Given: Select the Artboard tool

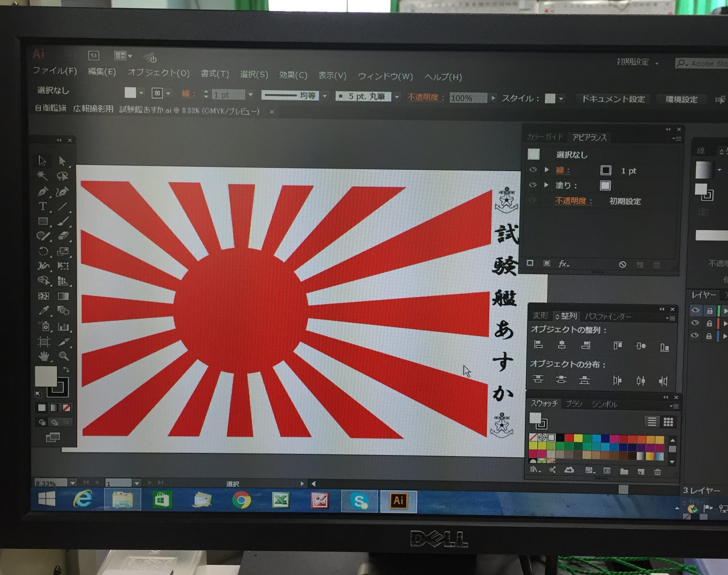Looking at the screenshot, I should pyautogui.click(x=44, y=341).
